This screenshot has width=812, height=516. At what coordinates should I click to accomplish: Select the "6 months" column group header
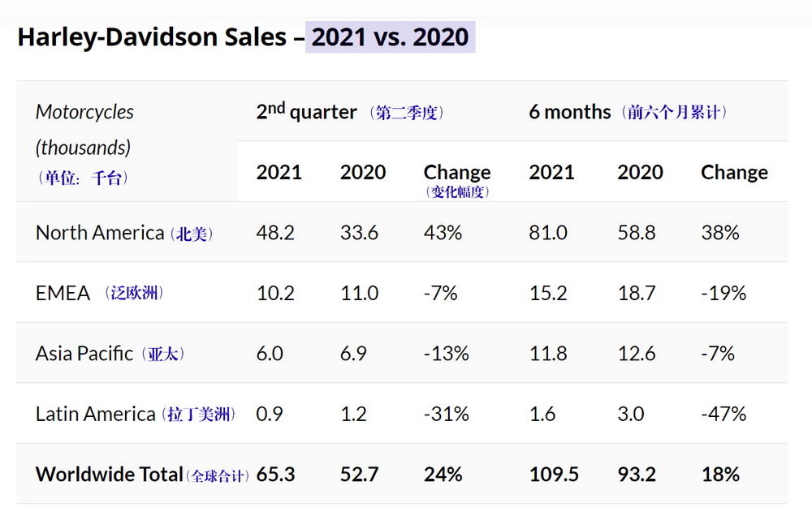pos(569,112)
